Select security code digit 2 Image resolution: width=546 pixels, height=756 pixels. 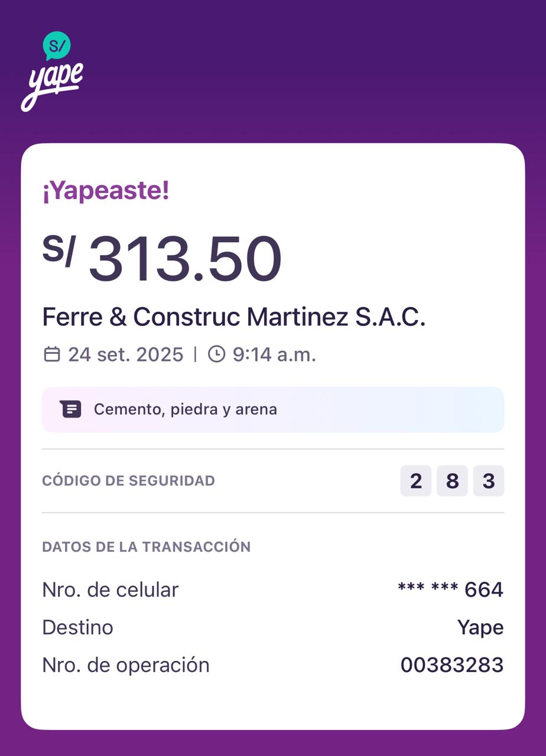(x=416, y=481)
